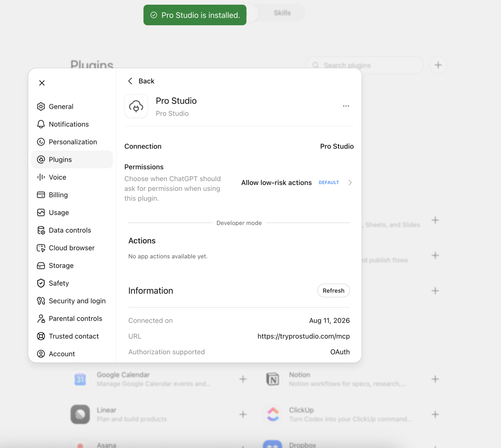Click the OAuth authorization value

click(x=340, y=352)
